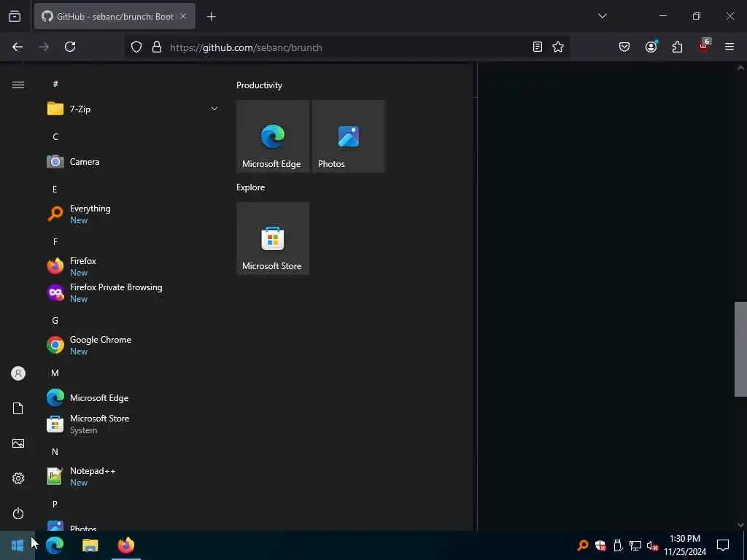The width and height of the screenshot is (747, 560).
Task: Click the site padlock icon
Action: (x=157, y=47)
